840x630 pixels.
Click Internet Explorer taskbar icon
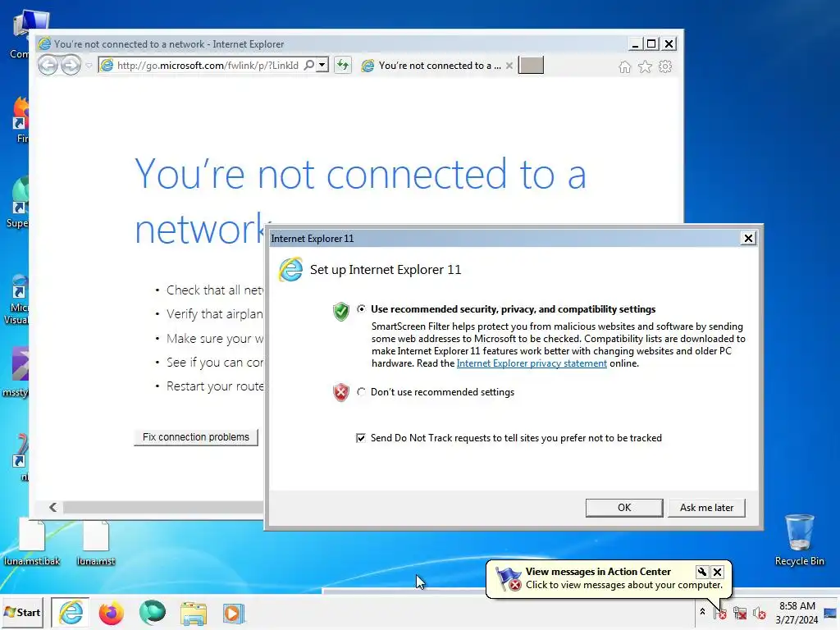pos(71,612)
